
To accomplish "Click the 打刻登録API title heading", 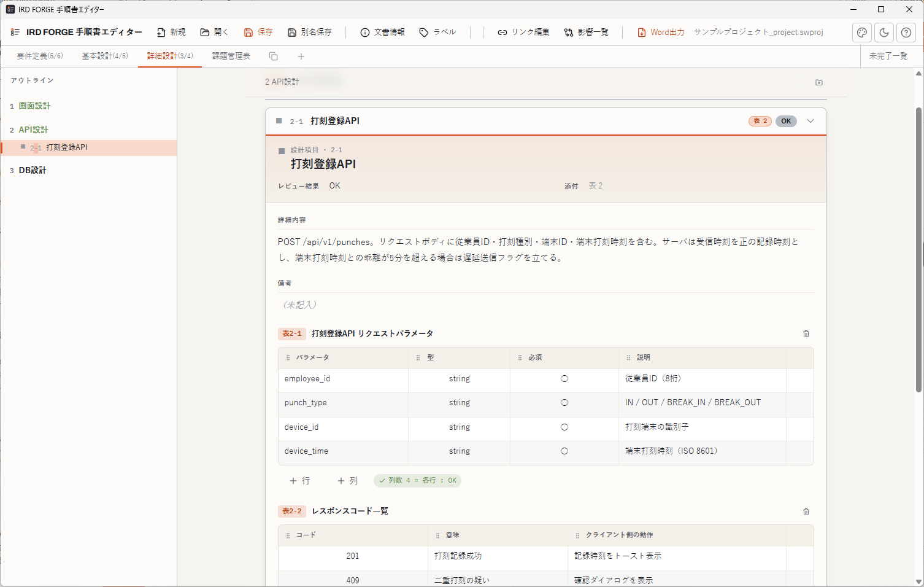I will click(323, 164).
